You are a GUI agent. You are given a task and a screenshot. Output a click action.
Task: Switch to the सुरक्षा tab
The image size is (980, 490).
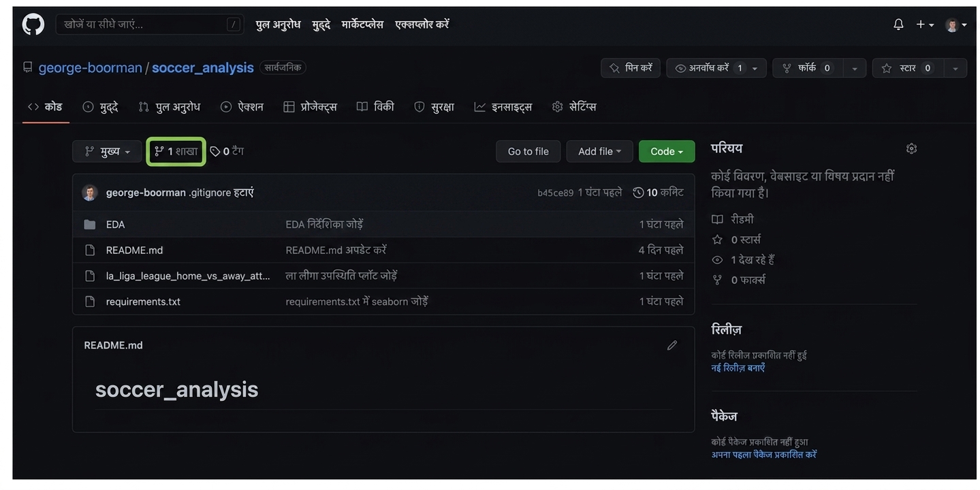click(434, 107)
